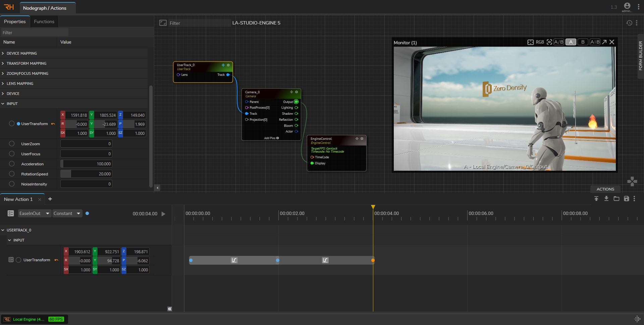Expand the DEVICE MAPPING section

[22, 53]
